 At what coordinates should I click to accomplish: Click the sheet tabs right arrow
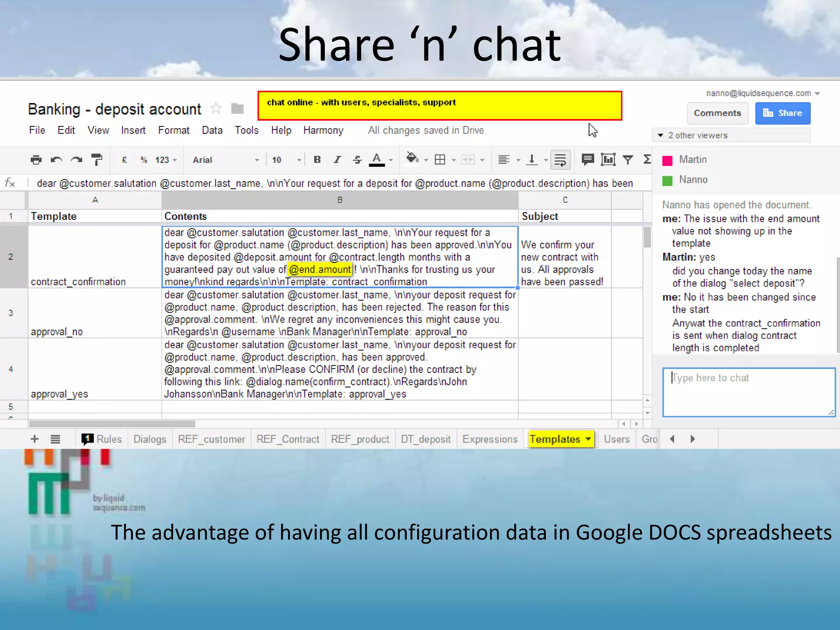tap(693, 439)
